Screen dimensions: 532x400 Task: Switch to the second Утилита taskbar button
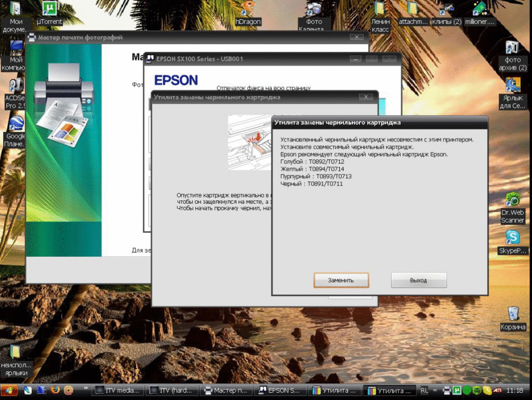[x=390, y=391]
